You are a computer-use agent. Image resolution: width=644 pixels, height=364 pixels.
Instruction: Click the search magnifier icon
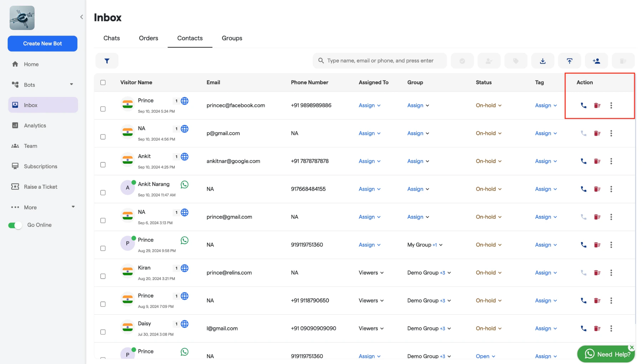321,61
